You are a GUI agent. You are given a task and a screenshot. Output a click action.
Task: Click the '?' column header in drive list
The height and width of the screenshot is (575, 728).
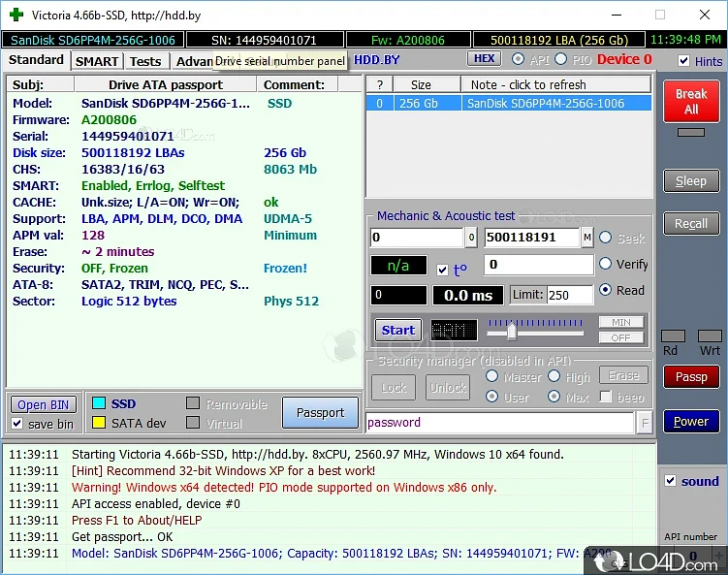380,85
